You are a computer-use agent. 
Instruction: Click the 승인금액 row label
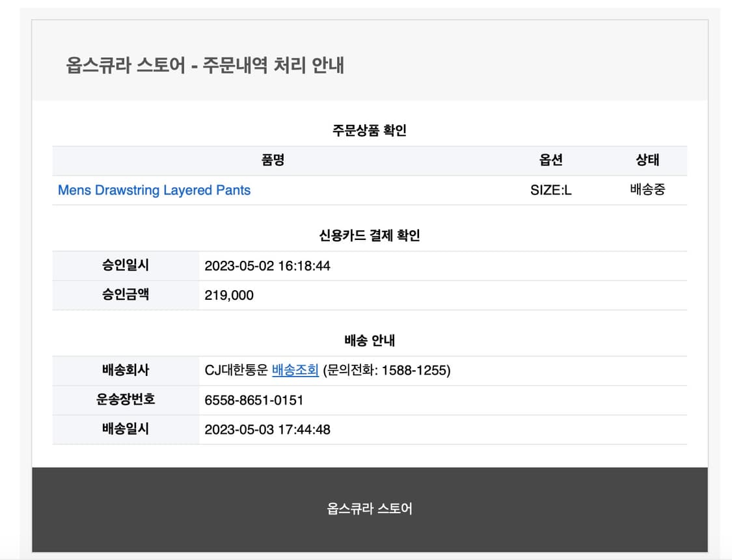[x=126, y=295]
